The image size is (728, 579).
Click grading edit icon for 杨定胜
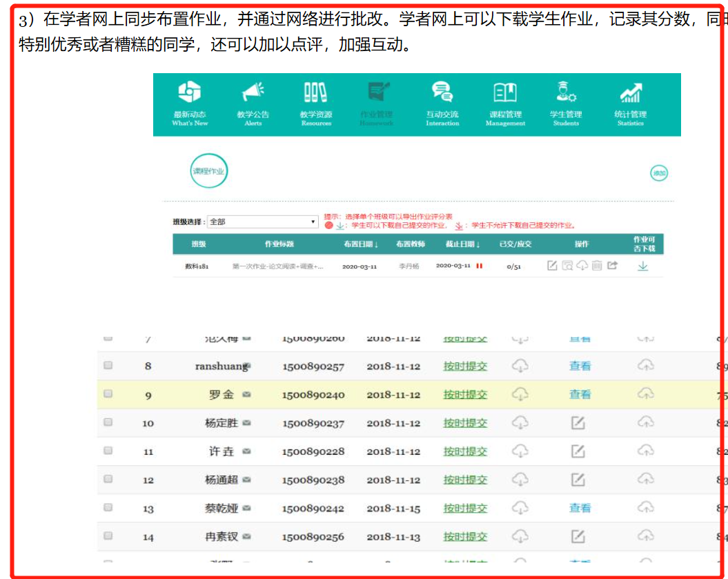pos(578,422)
